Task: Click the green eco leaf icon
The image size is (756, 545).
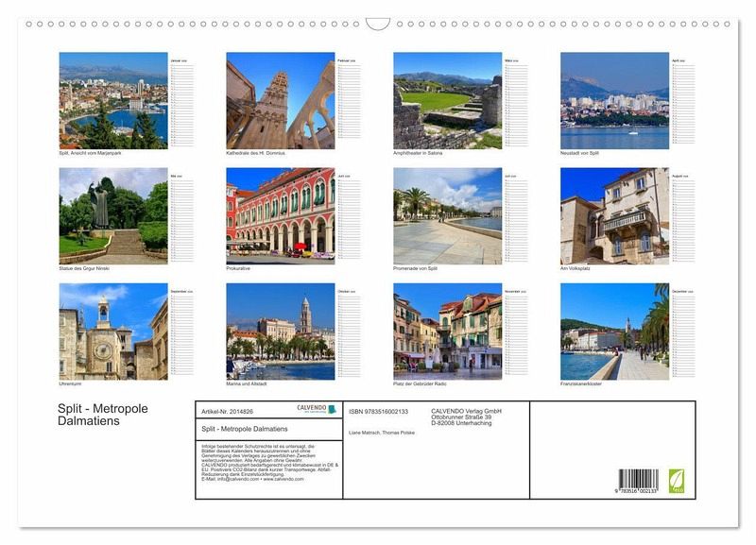Action: 677,481
